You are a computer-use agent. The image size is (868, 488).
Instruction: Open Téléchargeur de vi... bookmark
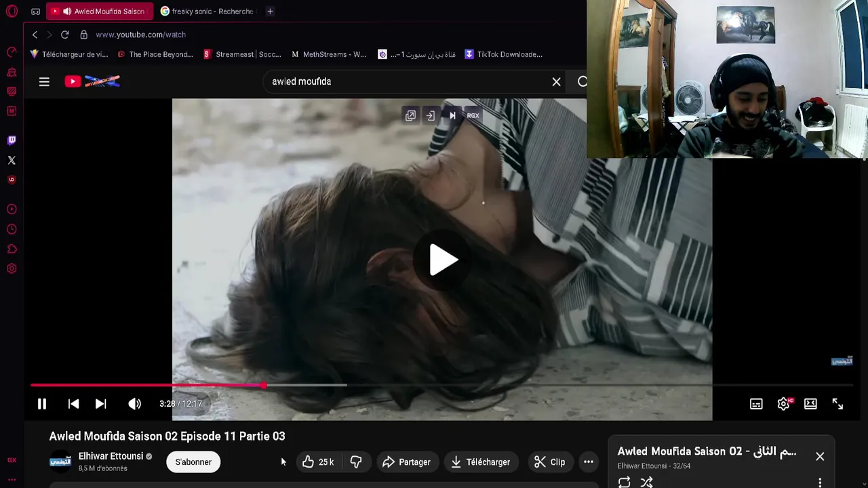pyautogui.click(x=69, y=54)
